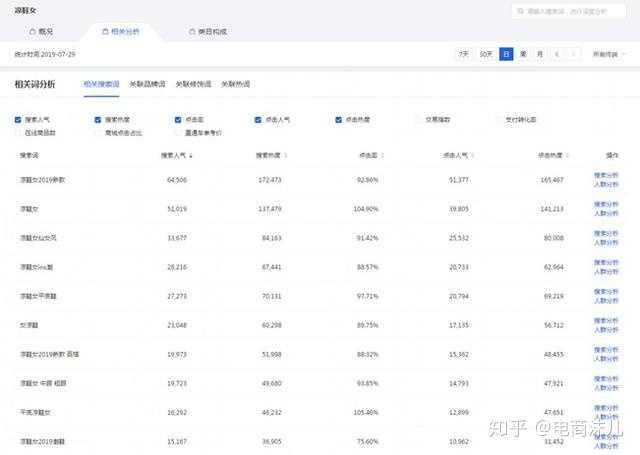Select the 月 time range button

tap(540, 54)
